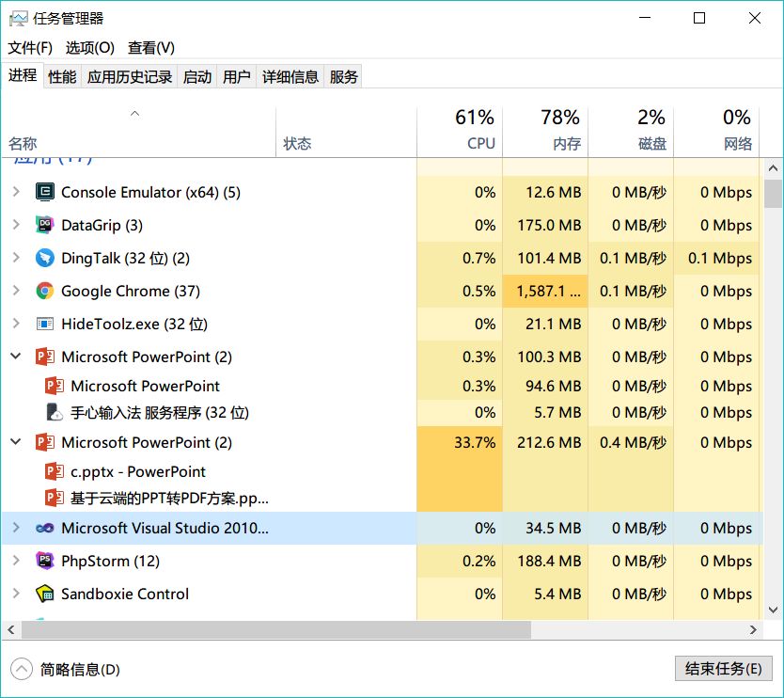The width and height of the screenshot is (784, 698).
Task: Select the Microsoft Visual Studio 2010 row text
Action: point(165,528)
